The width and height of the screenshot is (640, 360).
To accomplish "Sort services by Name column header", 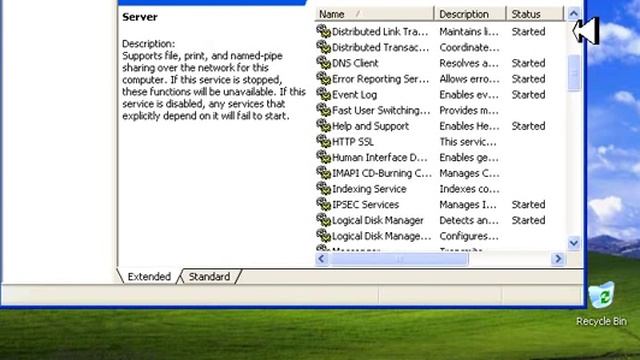I will 374,14.
